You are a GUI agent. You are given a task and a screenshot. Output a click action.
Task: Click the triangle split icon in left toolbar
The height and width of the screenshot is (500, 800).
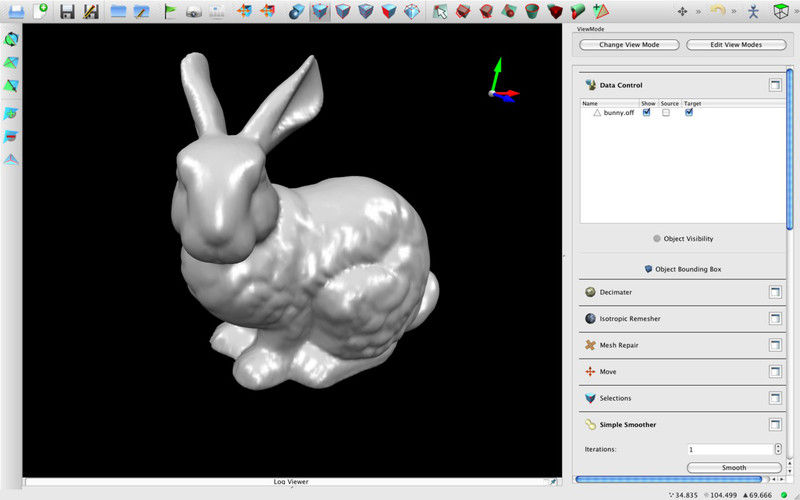(x=11, y=160)
